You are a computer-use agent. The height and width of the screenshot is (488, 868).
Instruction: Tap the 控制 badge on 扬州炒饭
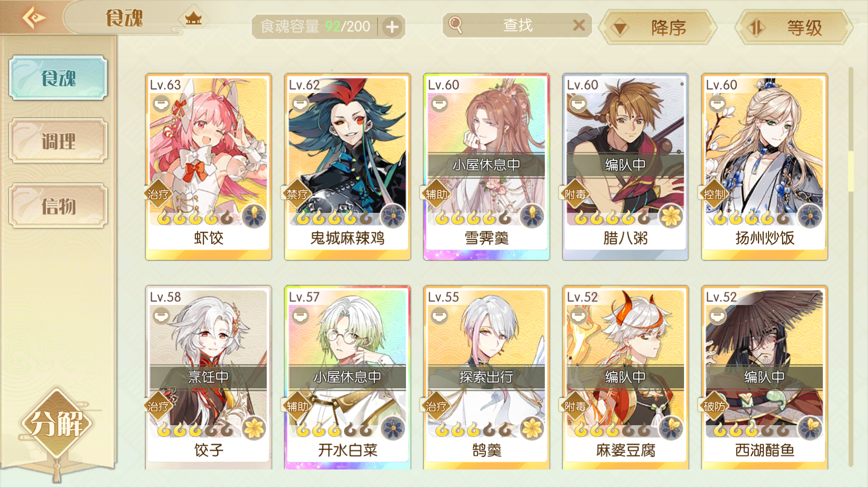714,194
